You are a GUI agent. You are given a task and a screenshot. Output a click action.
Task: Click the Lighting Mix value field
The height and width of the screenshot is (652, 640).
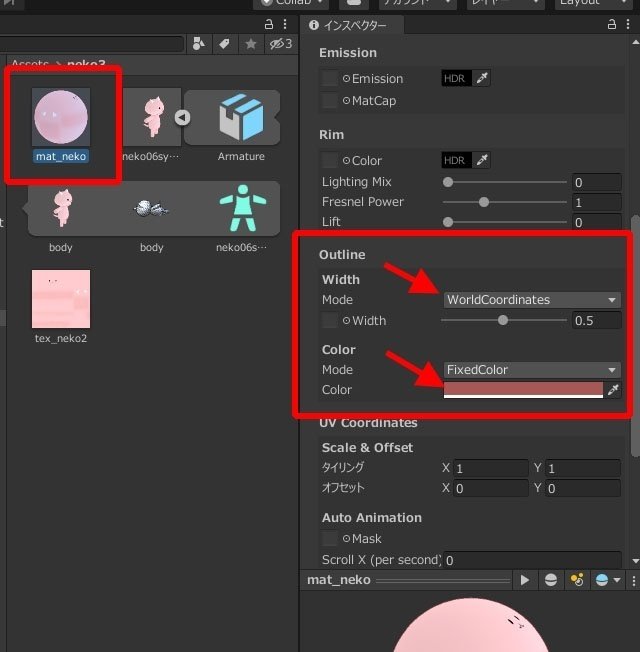coord(596,182)
